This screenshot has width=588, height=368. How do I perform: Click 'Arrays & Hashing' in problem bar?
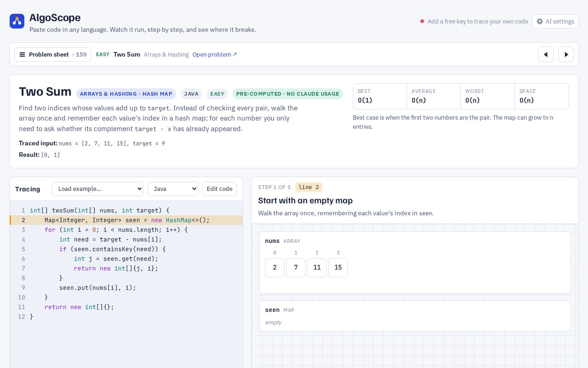166,54
